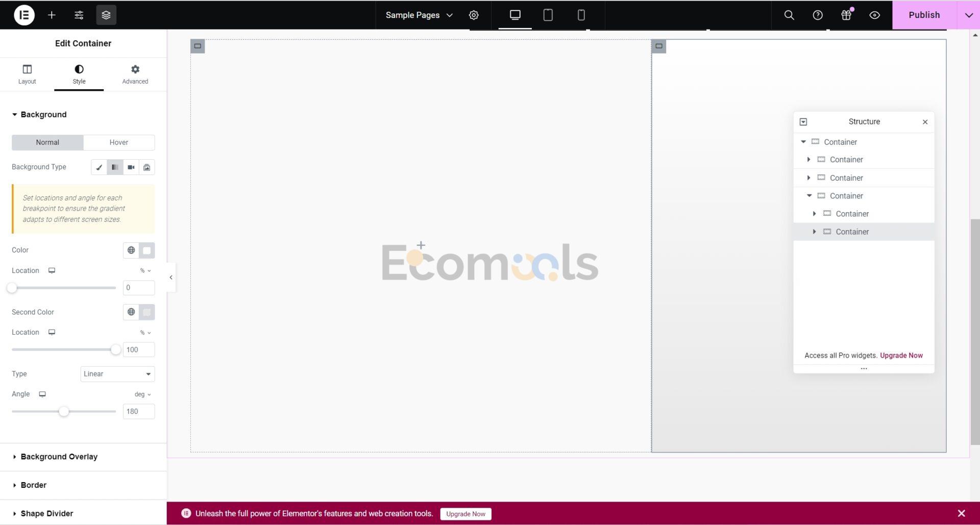The image size is (980, 525).
Task: Click Upgrade Now in the bottom banner
Action: (465, 514)
